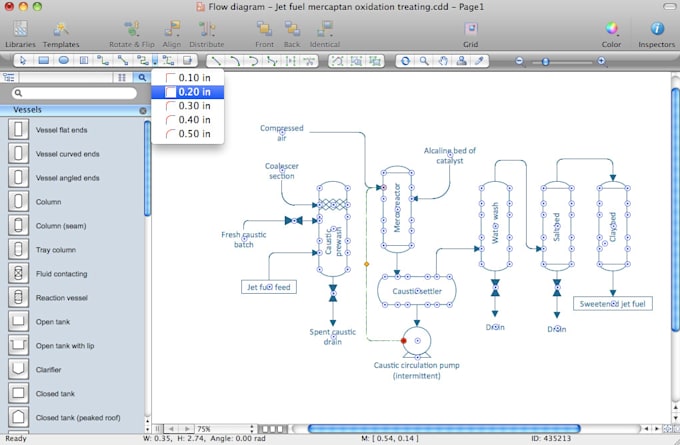Toggle the library tree view
This screenshot has height=445, width=680.
(x=9, y=78)
